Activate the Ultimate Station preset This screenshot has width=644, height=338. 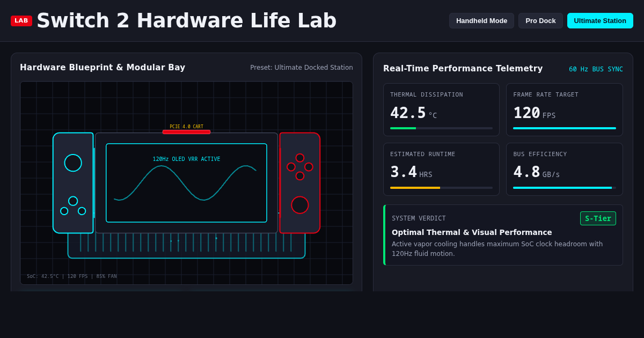[x=600, y=21]
